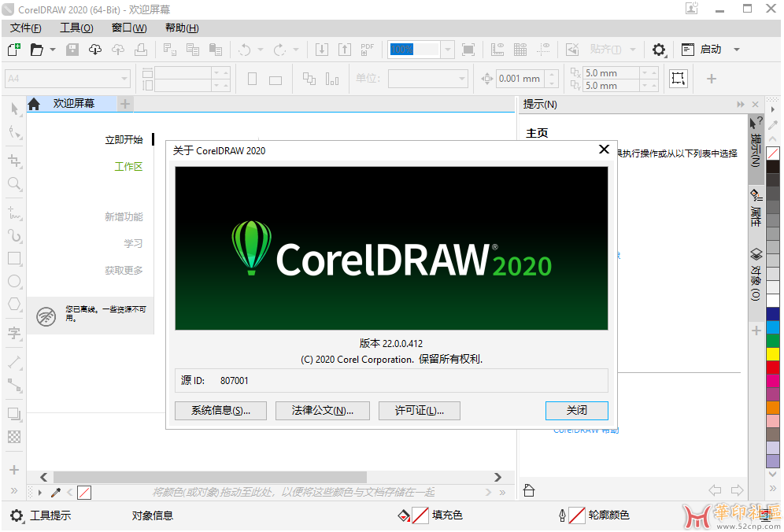Toggle show grid icon
This screenshot has height=532, width=784.
tap(520, 49)
